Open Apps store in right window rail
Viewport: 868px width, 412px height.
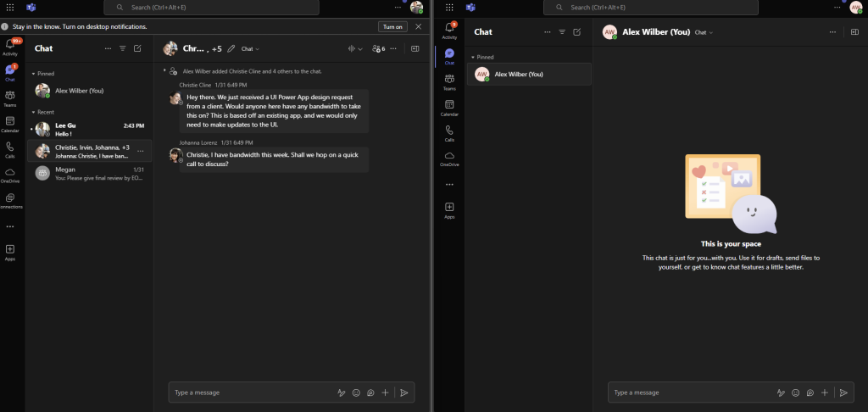[x=449, y=210]
